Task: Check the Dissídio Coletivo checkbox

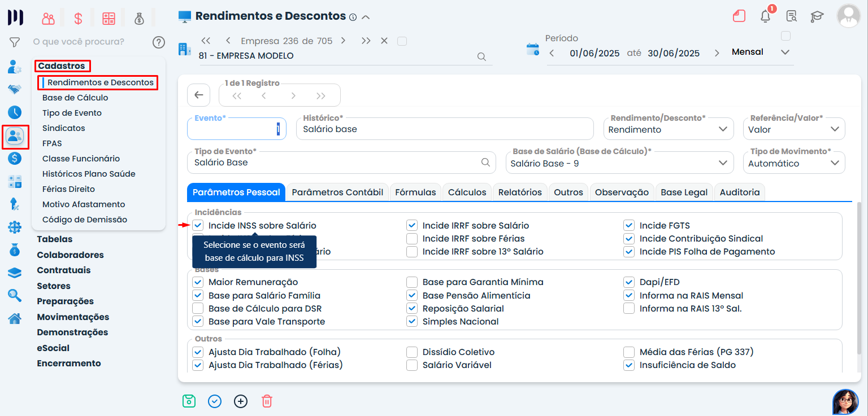Action: click(412, 352)
